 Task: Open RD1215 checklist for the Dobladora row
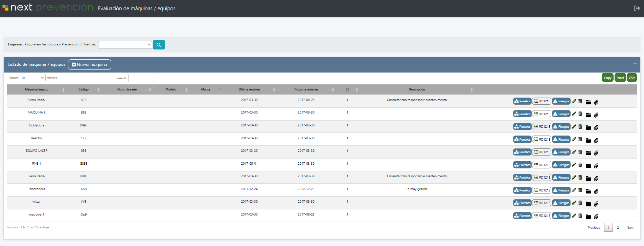pos(542,126)
